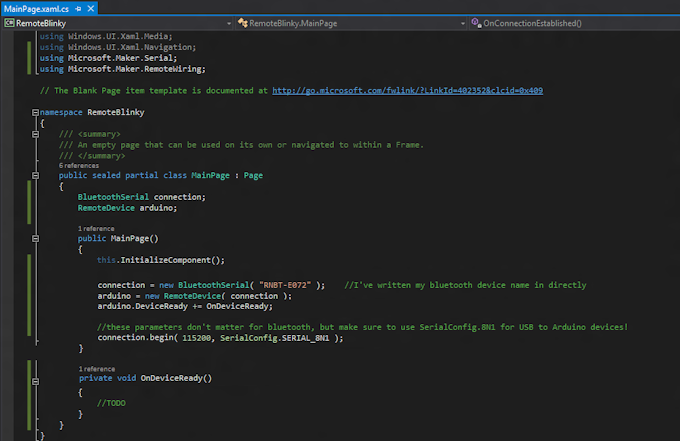Click the class icon beside RemoteBlinky.MainPage
The height and width of the screenshot is (441, 680).
[x=241, y=22]
